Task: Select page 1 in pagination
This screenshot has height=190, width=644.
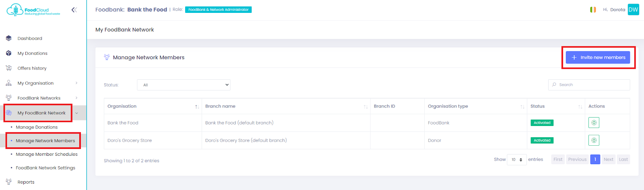Action: [x=595, y=159]
